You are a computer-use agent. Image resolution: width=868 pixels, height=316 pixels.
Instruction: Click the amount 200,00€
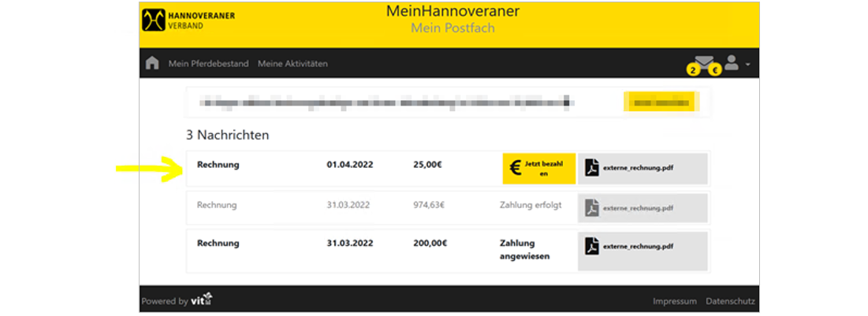click(x=430, y=243)
